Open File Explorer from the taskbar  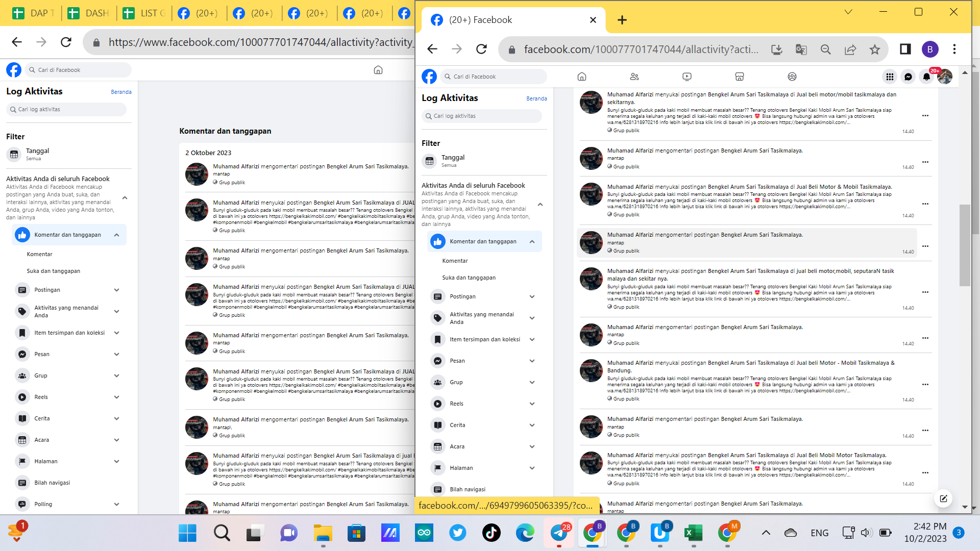coord(323,533)
